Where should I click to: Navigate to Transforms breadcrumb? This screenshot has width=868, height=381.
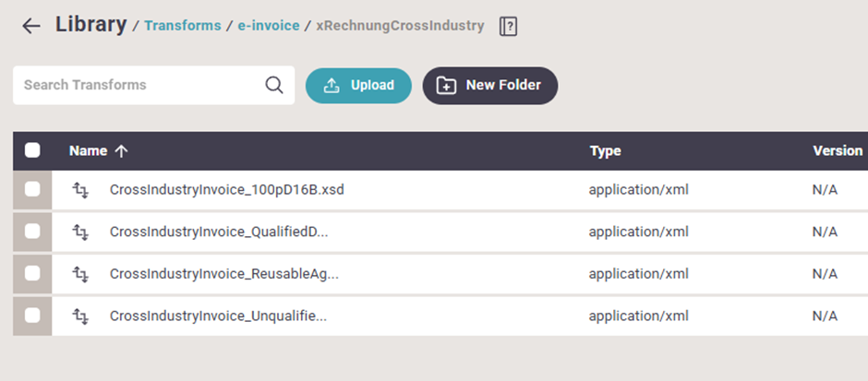[x=182, y=26]
